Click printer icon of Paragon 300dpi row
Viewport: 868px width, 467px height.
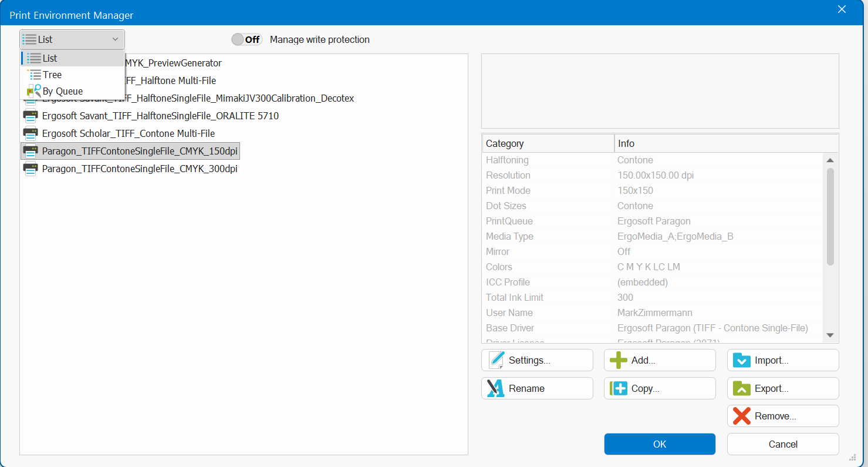pos(31,169)
